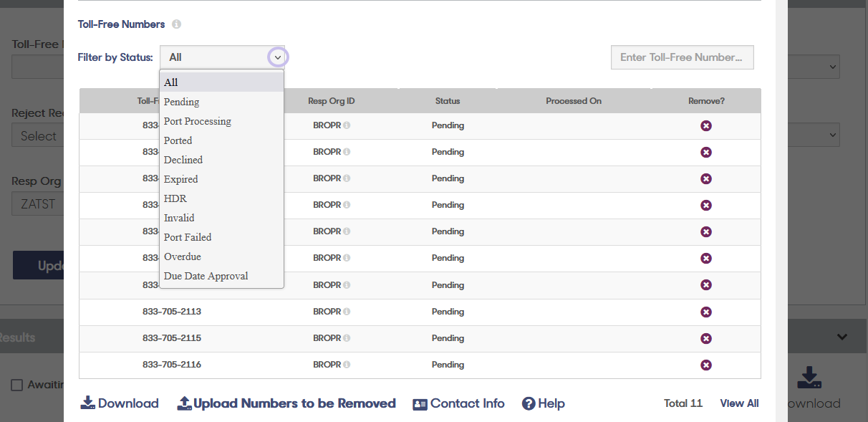Screen dimensions: 868x422
Task: Remove number 833-705-2116 from the list
Action: click(x=706, y=365)
